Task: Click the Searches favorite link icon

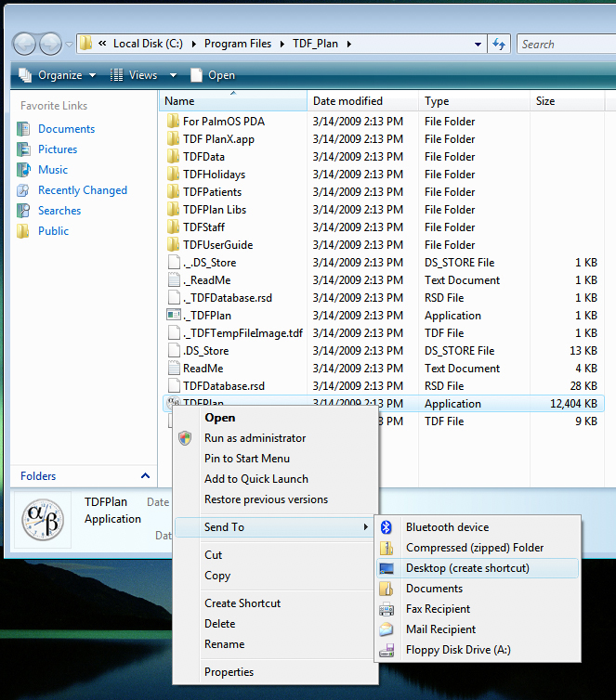Action: pyautogui.click(x=23, y=210)
